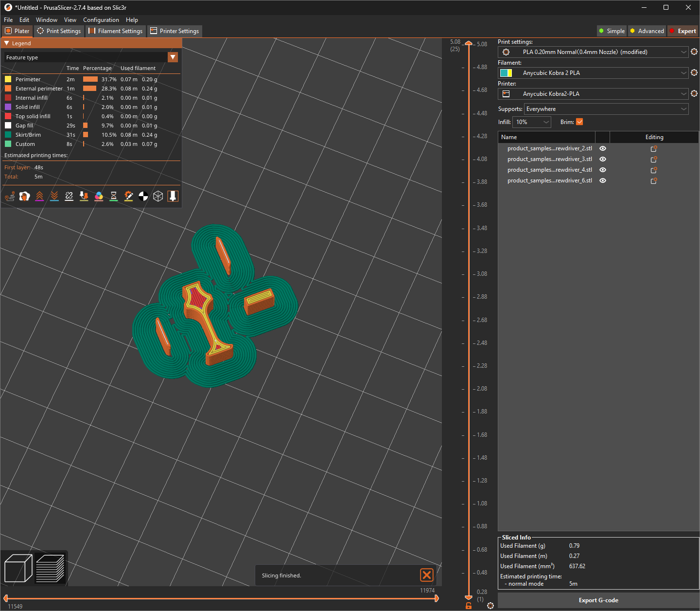Click vertical slider lock icon
Screen dimensions: 700x611
tap(469, 606)
